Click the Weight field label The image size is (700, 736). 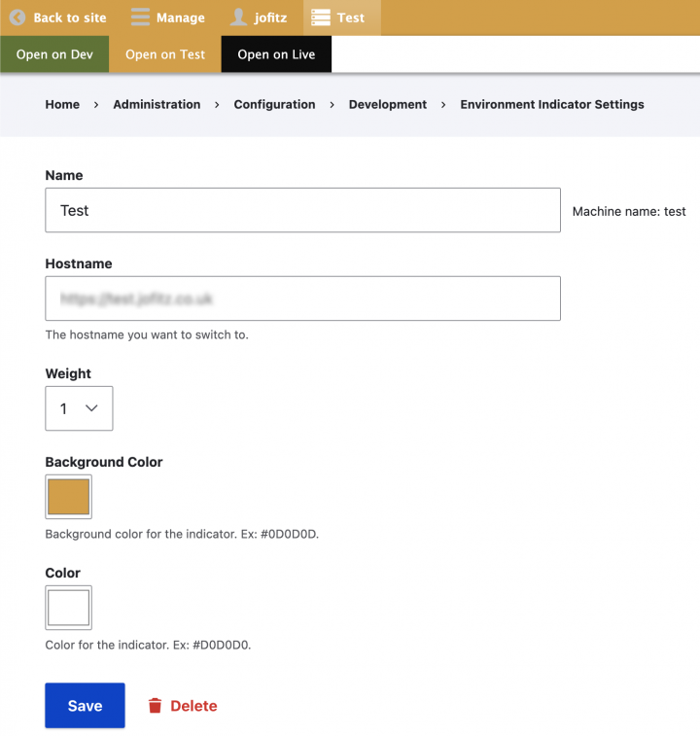coord(68,373)
